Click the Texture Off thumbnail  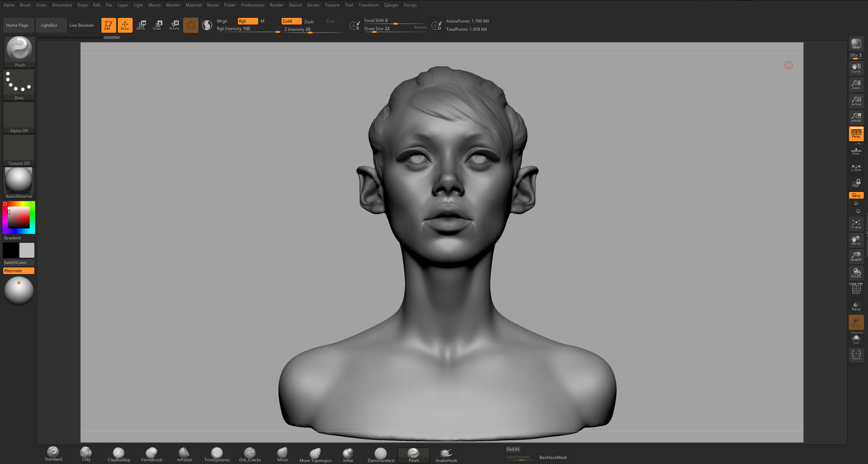19,150
